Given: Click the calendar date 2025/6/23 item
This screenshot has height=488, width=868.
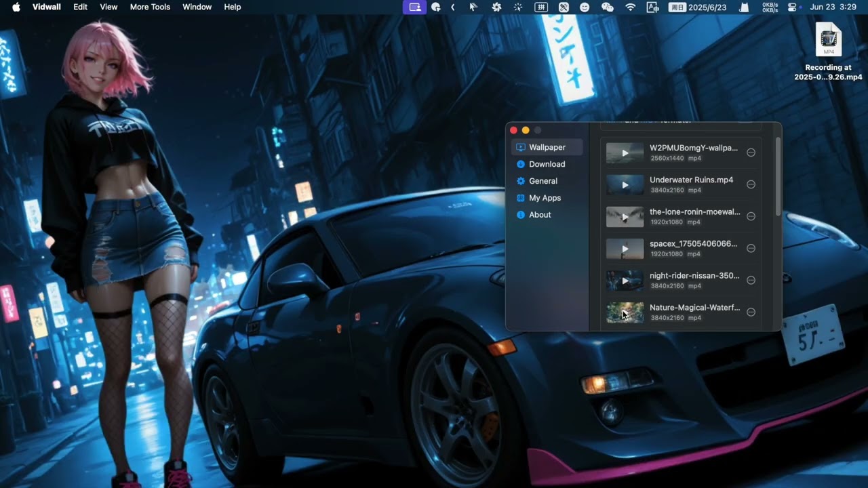Looking at the screenshot, I should (697, 7).
